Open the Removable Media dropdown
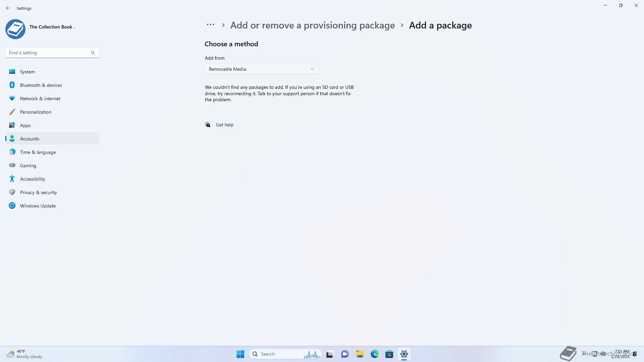This screenshot has width=644, height=362. pos(262,69)
